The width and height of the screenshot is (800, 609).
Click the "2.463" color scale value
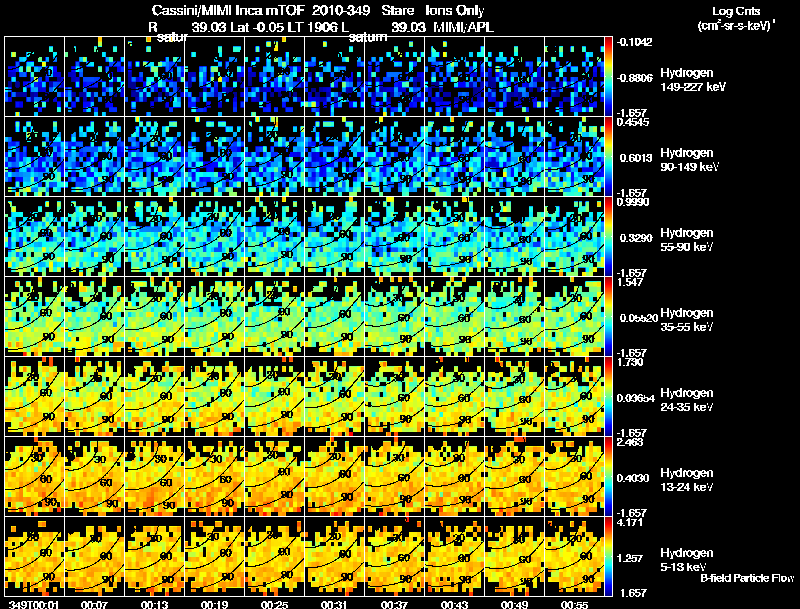point(630,442)
